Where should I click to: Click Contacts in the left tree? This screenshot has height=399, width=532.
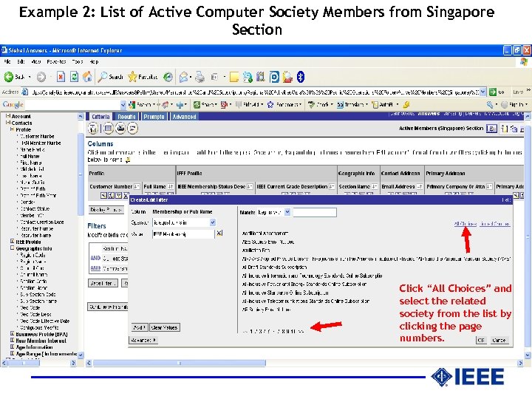point(21,123)
